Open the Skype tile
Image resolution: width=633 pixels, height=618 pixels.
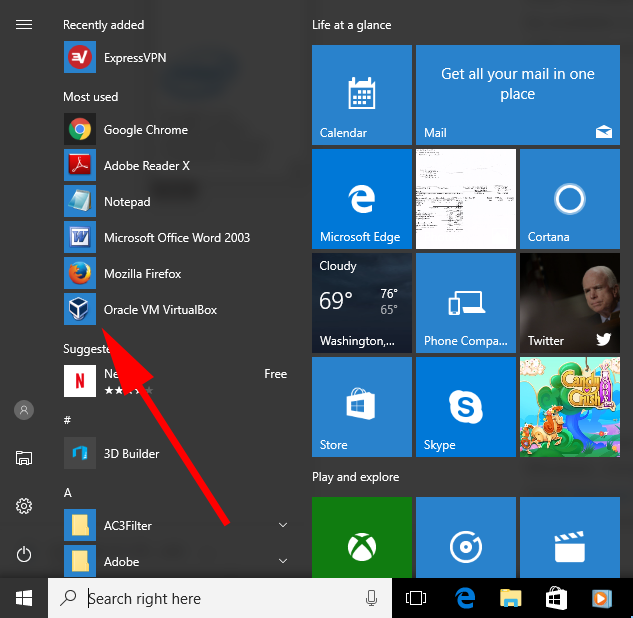point(466,407)
